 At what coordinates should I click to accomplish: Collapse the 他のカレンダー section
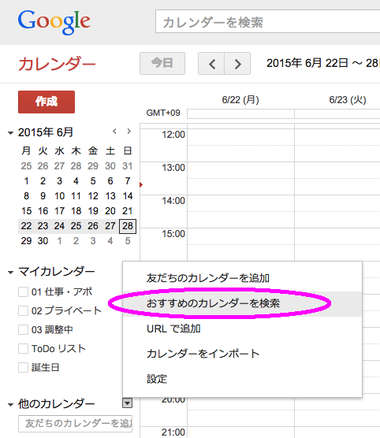[11, 405]
